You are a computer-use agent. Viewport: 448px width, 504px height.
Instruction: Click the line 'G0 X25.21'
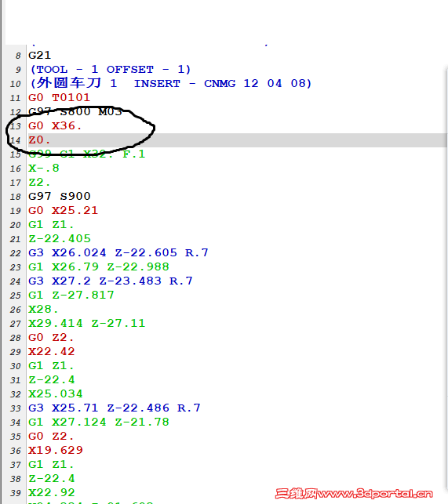pos(63,210)
